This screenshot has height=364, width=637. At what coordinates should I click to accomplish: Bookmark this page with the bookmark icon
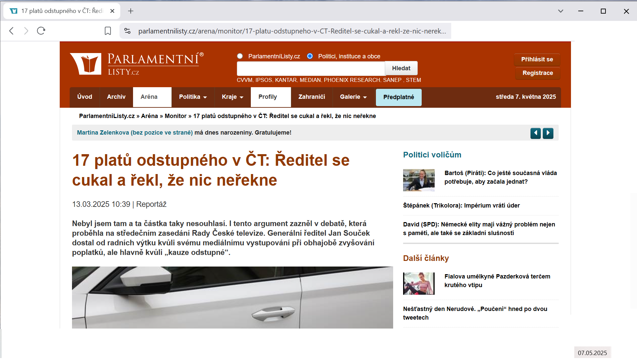[108, 31]
